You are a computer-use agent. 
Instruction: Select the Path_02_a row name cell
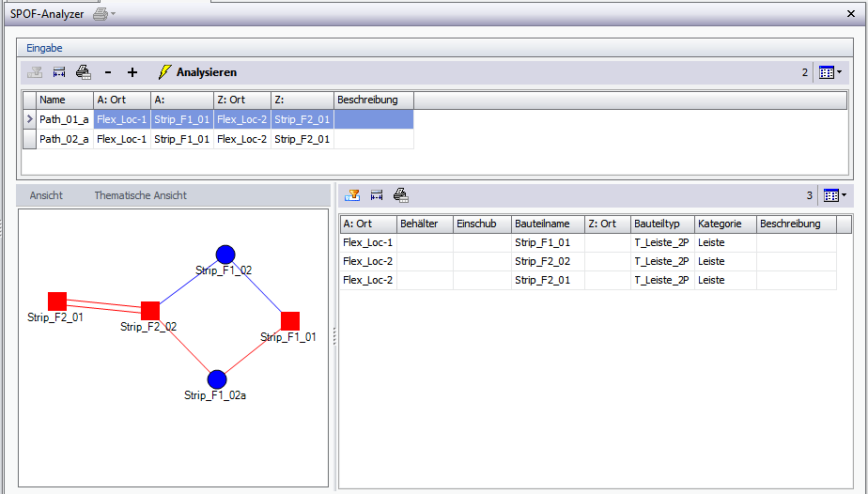(65, 139)
